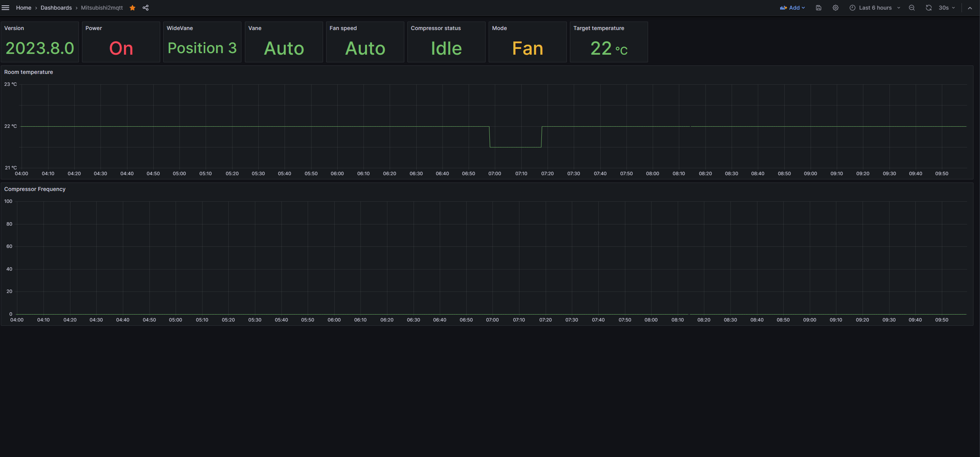Go to Home breadcrumb
The width and height of the screenshot is (980, 457).
(x=23, y=8)
